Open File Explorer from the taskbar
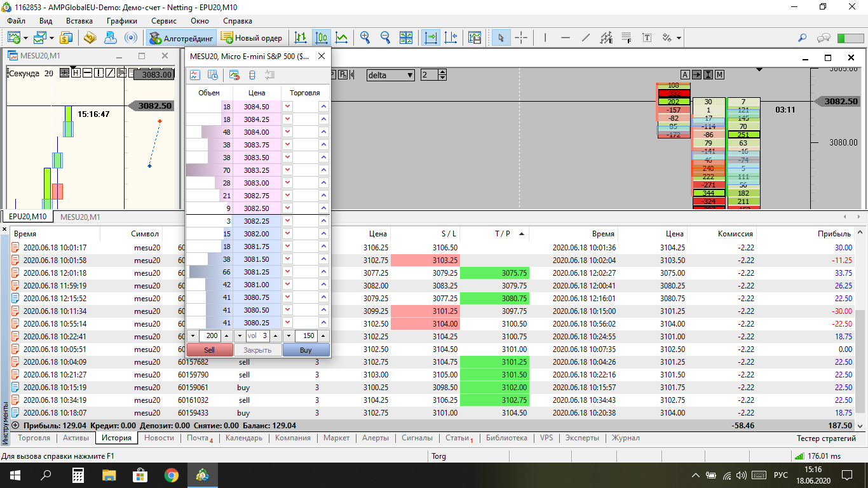 tap(110, 475)
